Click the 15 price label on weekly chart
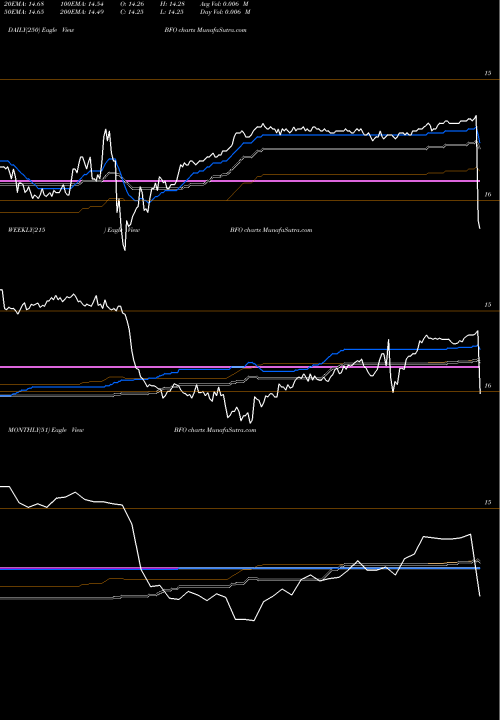Viewport: 500px width, 720px height. click(x=488, y=305)
